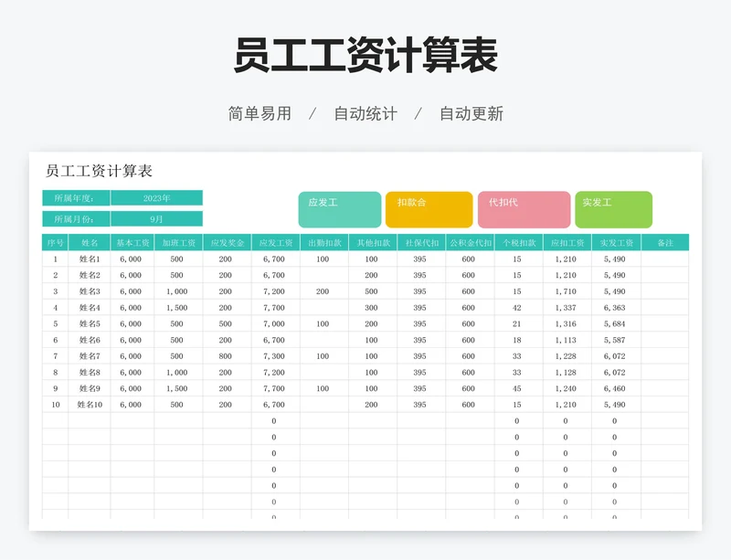731x560 pixels.
Task: Click the 姓名6 name cell
Action: coord(90,340)
